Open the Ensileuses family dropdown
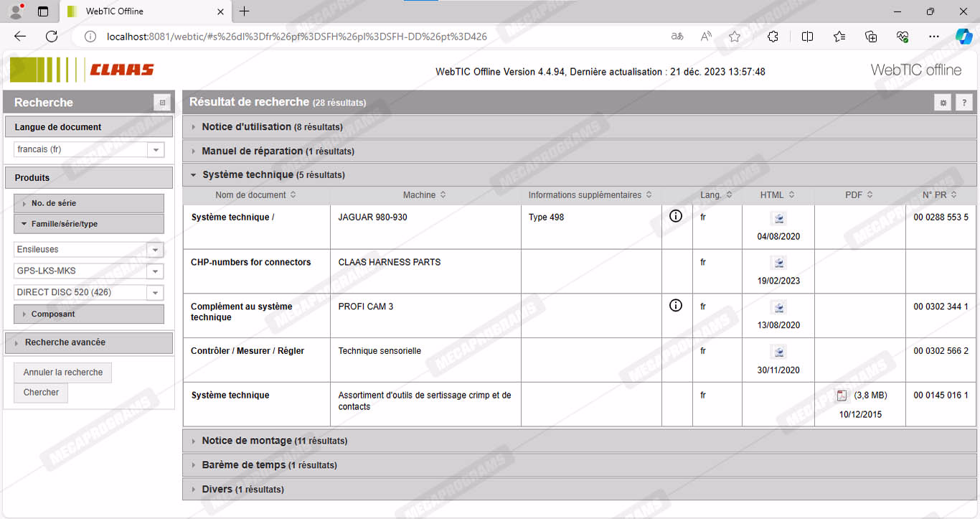 tap(155, 250)
